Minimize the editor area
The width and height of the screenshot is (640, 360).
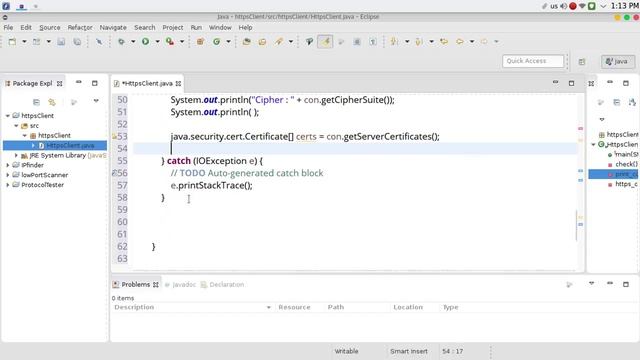pyautogui.click(x=556, y=83)
